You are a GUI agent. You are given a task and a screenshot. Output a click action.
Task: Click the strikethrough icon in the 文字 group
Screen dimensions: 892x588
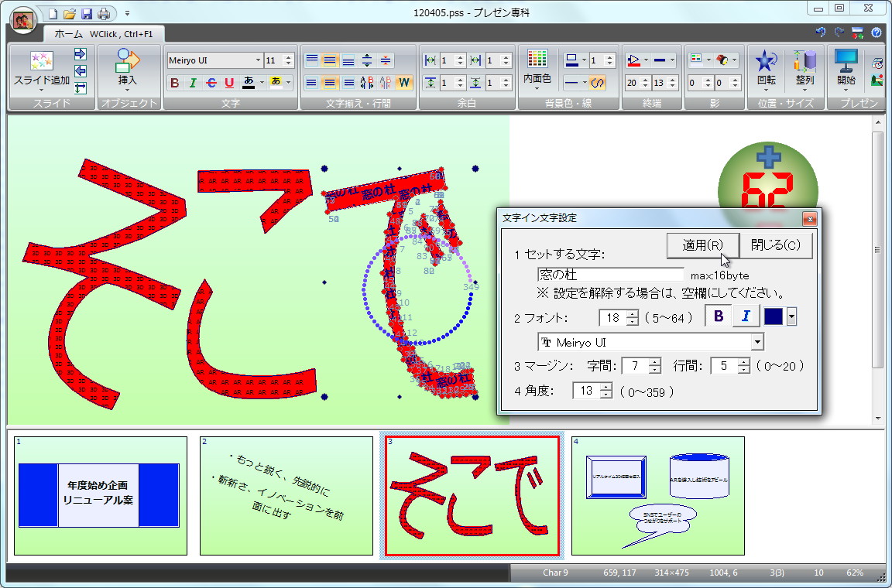tap(210, 82)
